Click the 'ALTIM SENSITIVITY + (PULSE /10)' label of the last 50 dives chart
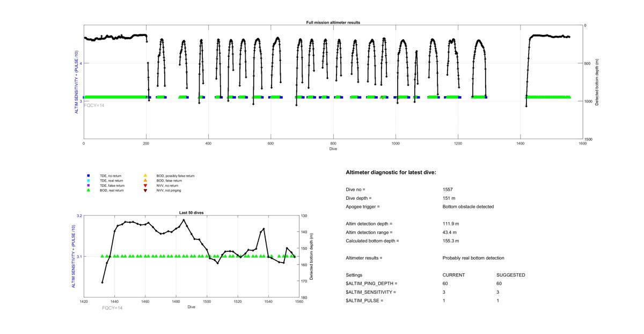 (74, 256)
